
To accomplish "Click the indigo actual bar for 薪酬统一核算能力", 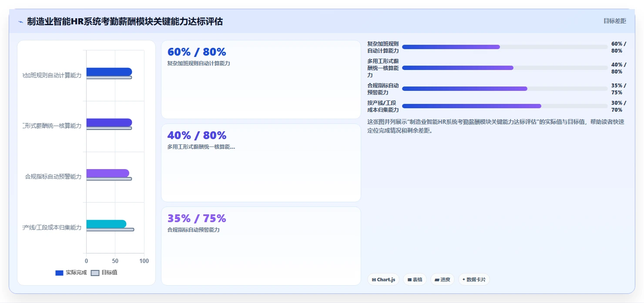I will tap(109, 123).
